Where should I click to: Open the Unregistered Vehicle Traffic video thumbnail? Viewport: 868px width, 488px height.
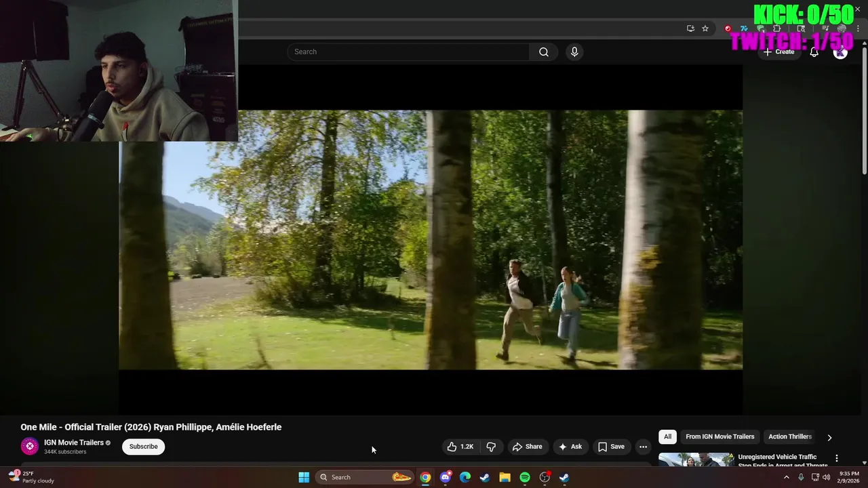tap(696, 460)
